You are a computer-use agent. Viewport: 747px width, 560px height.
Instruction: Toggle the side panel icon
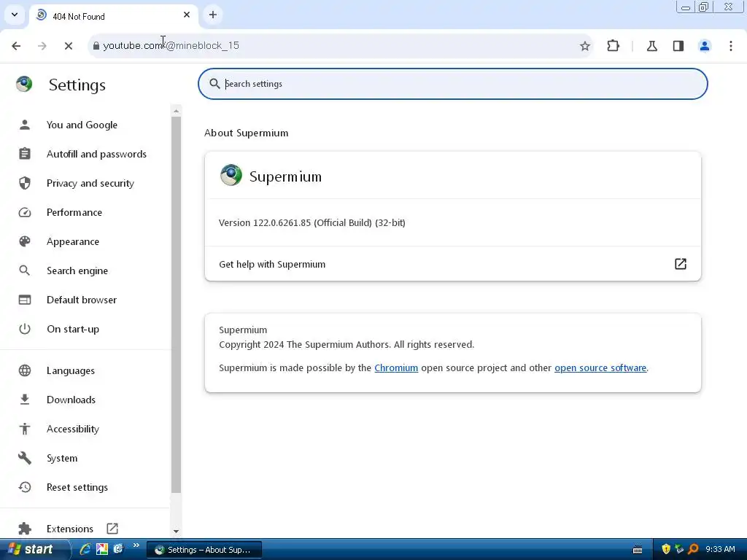(x=678, y=46)
